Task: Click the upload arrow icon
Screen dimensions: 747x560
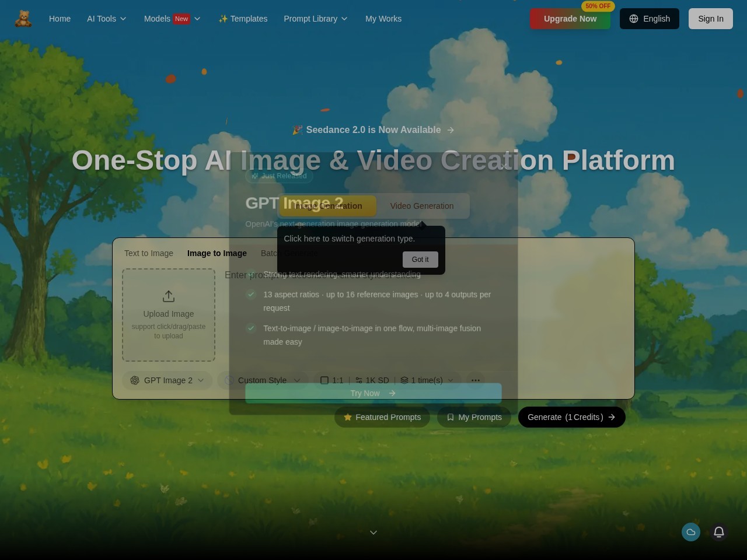Action: (x=169, y=296)
